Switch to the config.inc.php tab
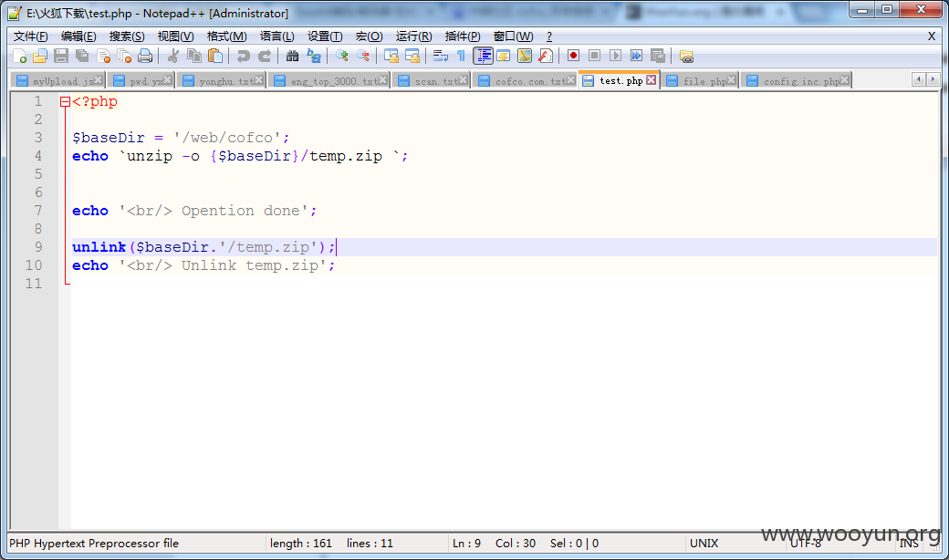This screenshot has height=560, width=949. (x=798, y=81)
